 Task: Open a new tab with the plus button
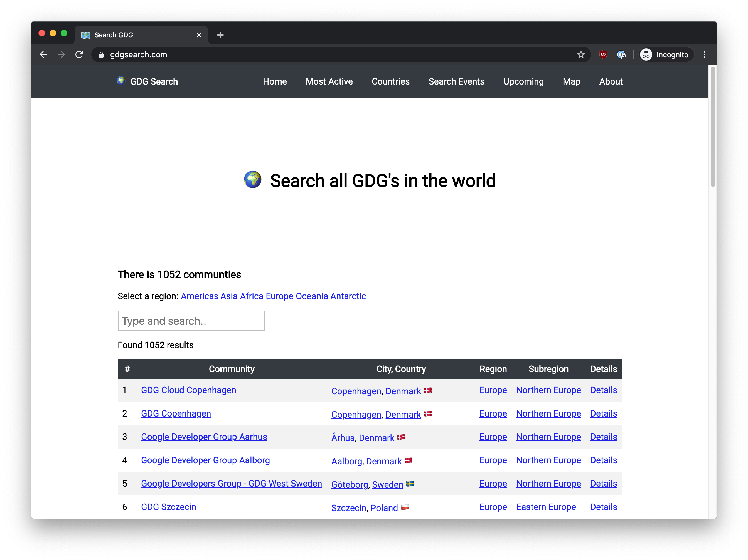click(x=220, y=35)
